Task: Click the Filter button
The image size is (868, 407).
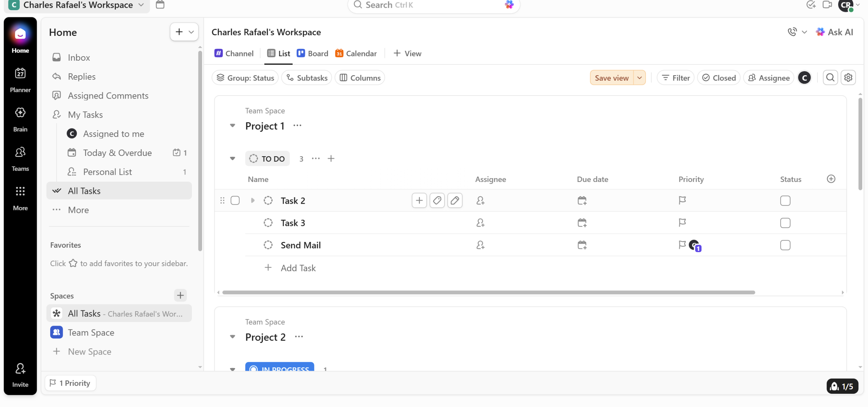Action: point(675,78)
